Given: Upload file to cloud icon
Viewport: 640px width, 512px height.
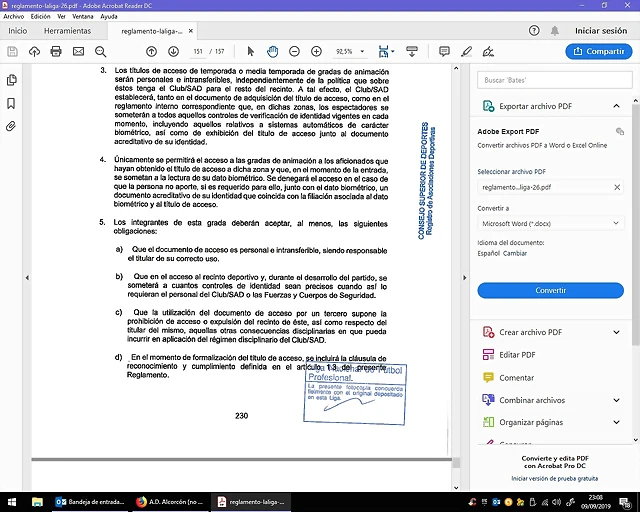Looking at the screenshot, I should tap(34, 51).
